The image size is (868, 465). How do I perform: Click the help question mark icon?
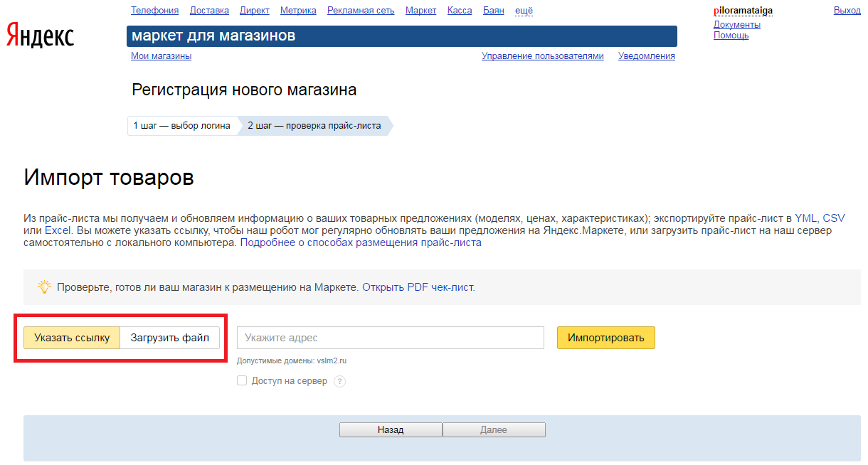click(x=339, y=382)
